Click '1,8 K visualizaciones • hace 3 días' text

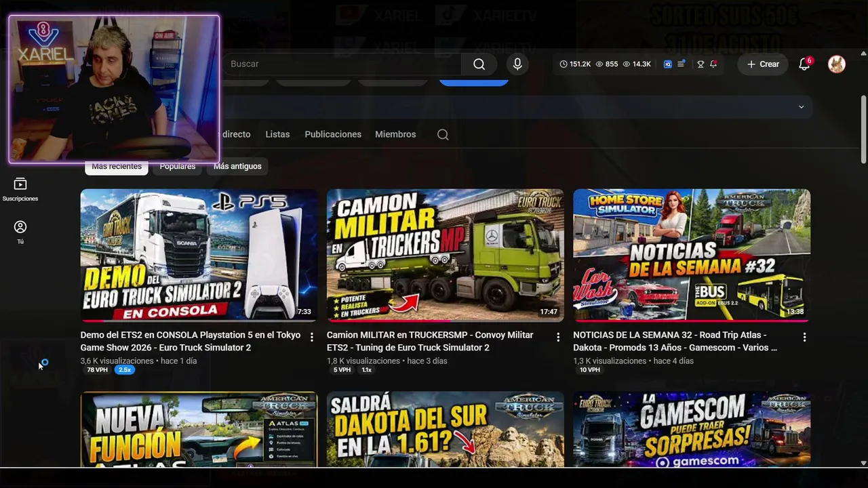coord(387,361)
